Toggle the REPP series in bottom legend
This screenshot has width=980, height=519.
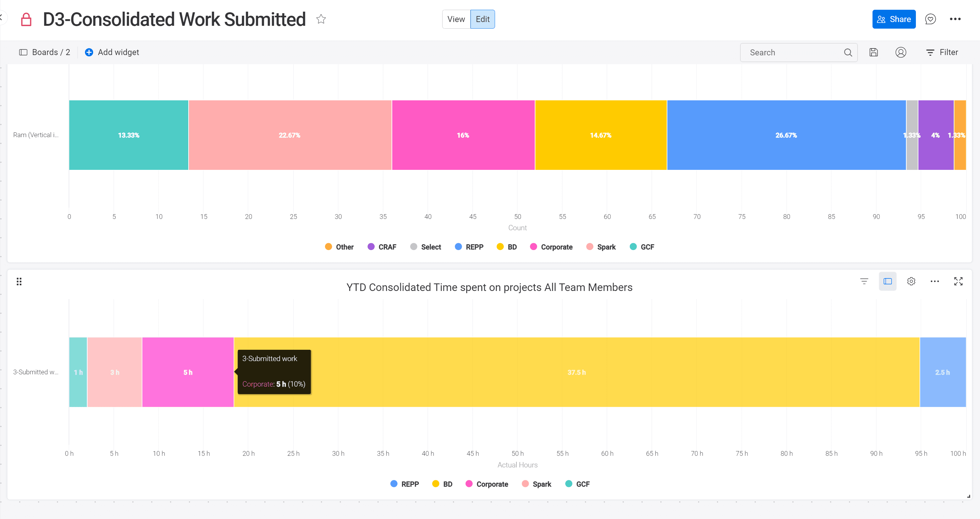tap(405, 484)
